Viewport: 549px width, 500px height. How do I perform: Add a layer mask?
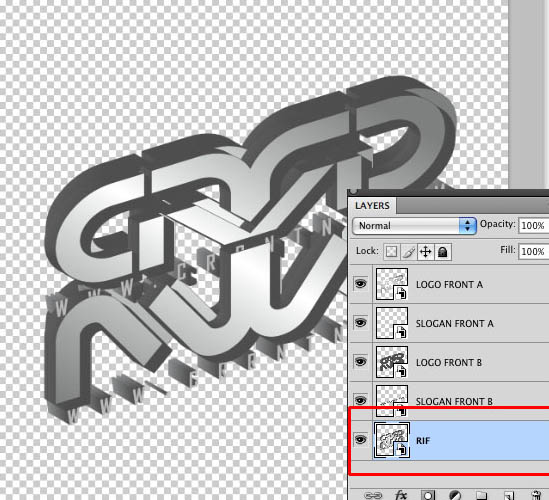tap(428, 495)
